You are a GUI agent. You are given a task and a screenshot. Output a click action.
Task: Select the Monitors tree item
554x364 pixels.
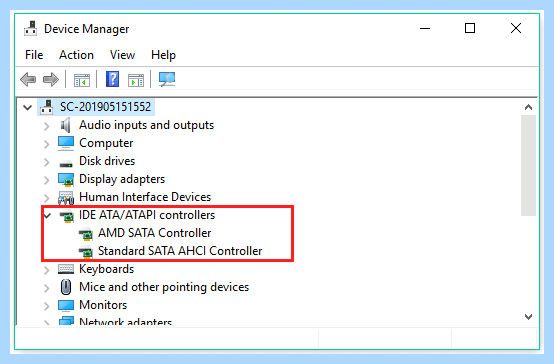103,305
